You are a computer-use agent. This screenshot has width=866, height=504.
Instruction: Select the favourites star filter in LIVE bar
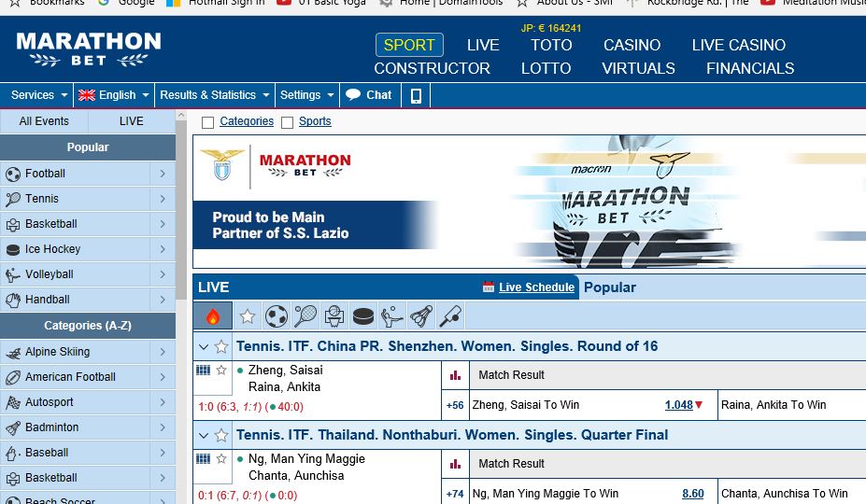(248, 316)
